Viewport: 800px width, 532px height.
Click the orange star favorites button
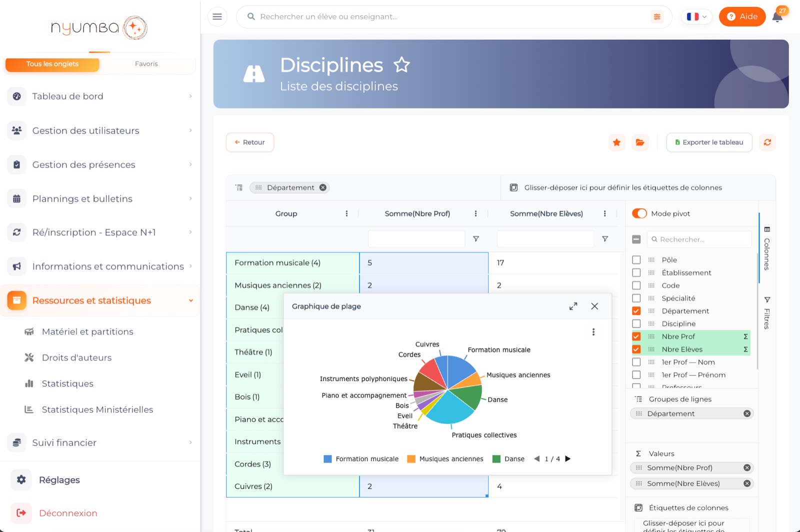point(616,142)
